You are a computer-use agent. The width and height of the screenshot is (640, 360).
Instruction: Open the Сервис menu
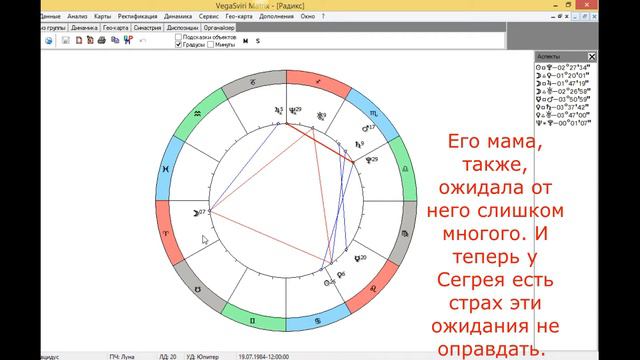tap(209, 16)
